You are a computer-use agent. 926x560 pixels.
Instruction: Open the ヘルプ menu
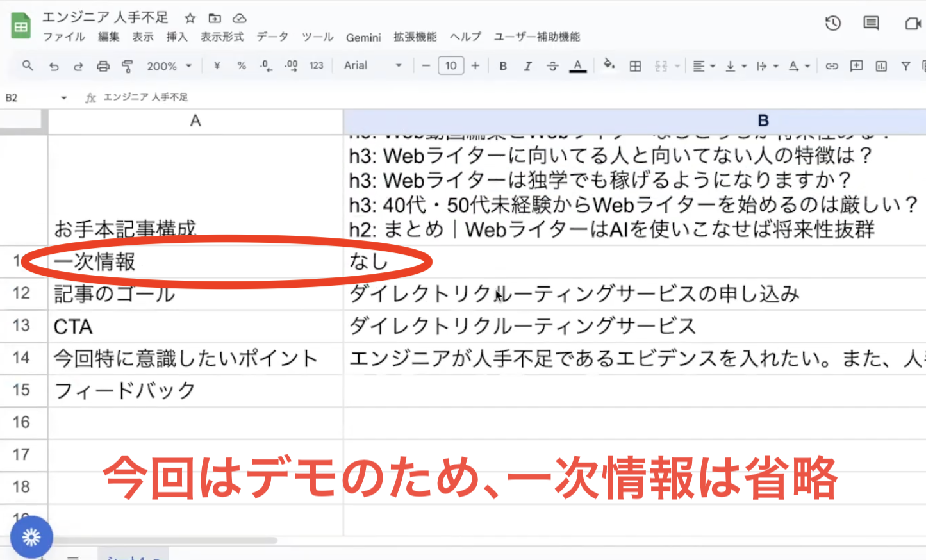tap(465, 37)
